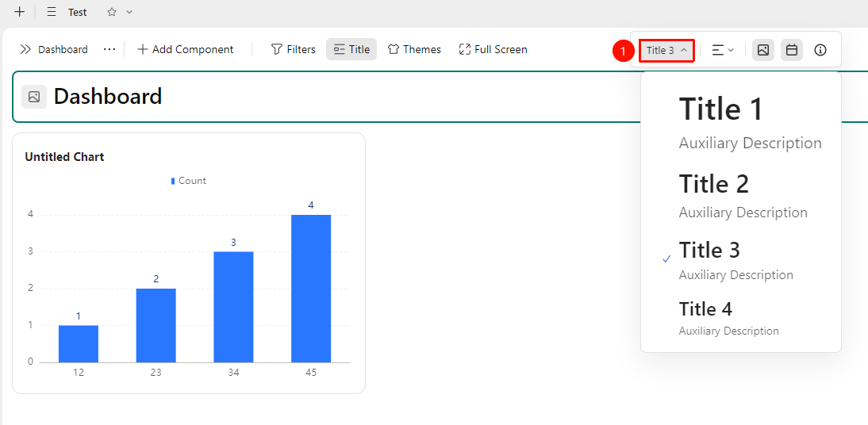Toggle the Count legend item in chart
This screenshot has width=868, height=425.
point(189,181)
